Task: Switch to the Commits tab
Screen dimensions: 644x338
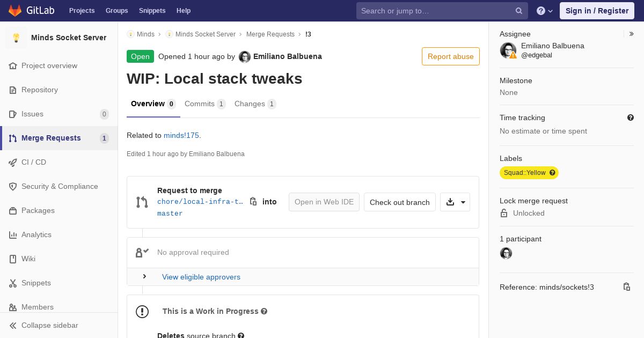Action: (x=204, y=104)
